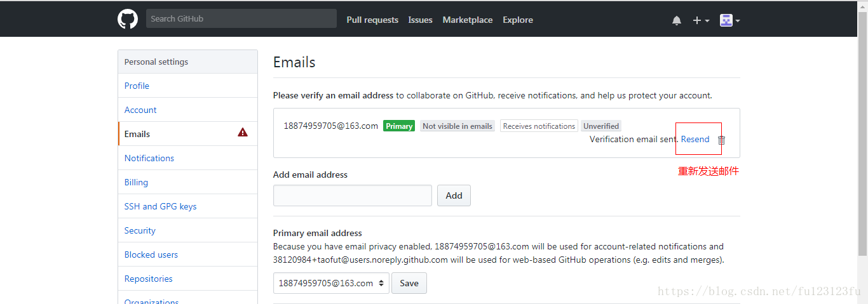Open Explore in top navigation

[x=518, y=20]
